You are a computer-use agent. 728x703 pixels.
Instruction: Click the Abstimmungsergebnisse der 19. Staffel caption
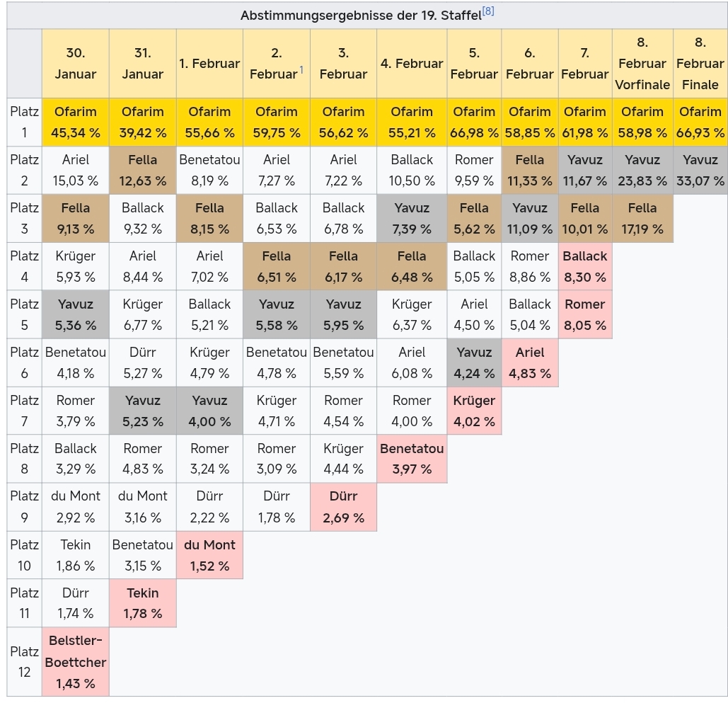360,16
